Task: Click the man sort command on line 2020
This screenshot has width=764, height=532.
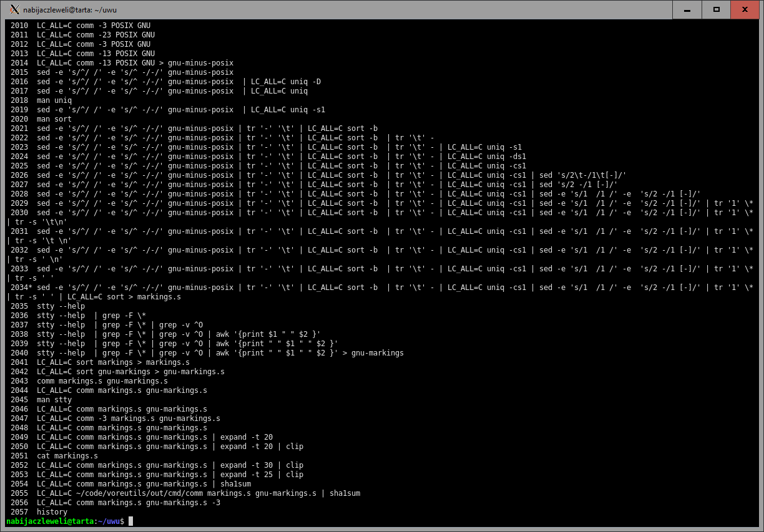Action: pyautogui.click(x=54, y=119)
